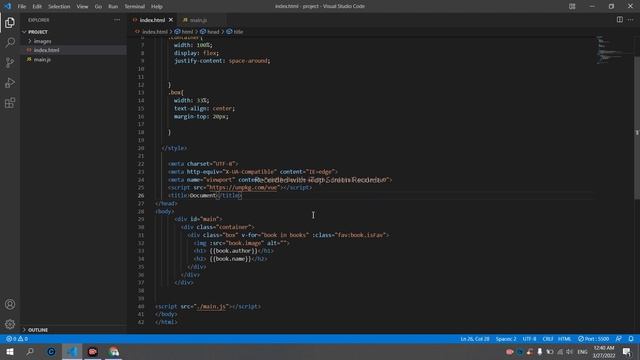Open editor more actions ellipsis
640x360 pixels.
coord(631,20)
